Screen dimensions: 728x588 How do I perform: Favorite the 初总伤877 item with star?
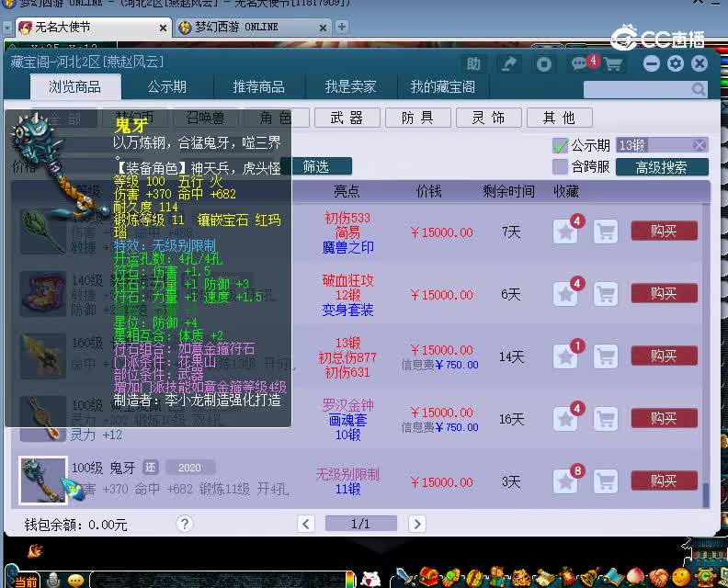[x=565, y=356]
